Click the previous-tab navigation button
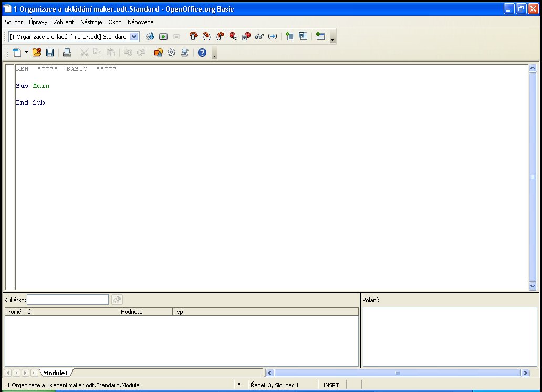 [x=16, y=373]
